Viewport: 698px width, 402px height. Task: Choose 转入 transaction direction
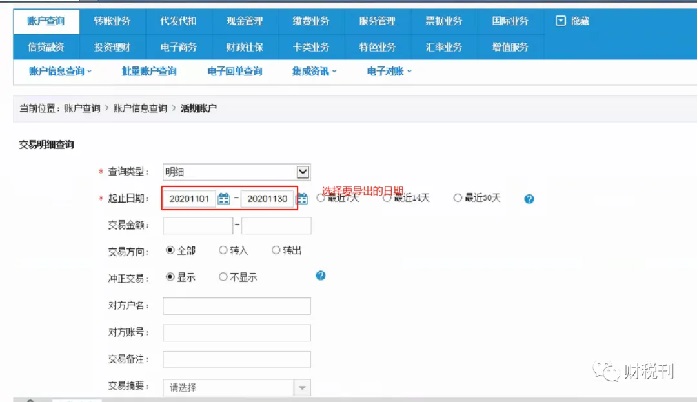tap(223, 250)
